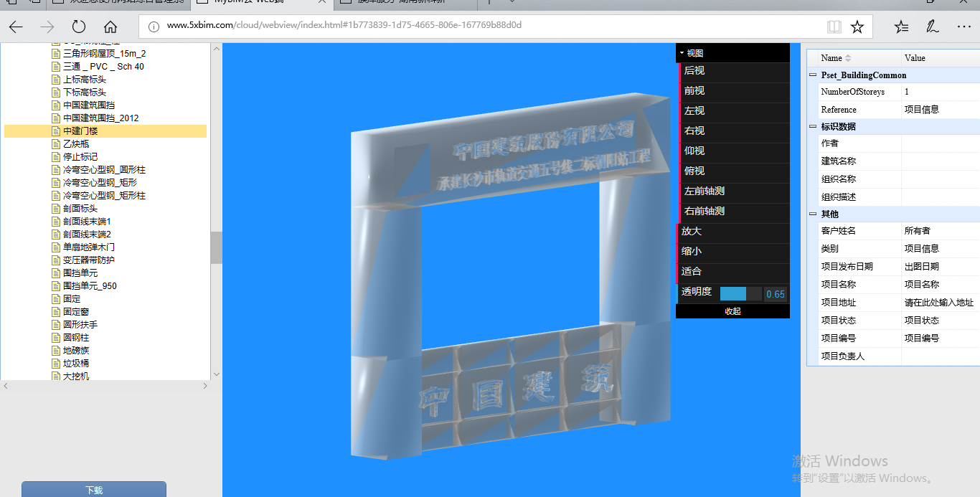The image size is (980, 497).
Task: Go back with the browser back arrow
Action: click(16, 27)
